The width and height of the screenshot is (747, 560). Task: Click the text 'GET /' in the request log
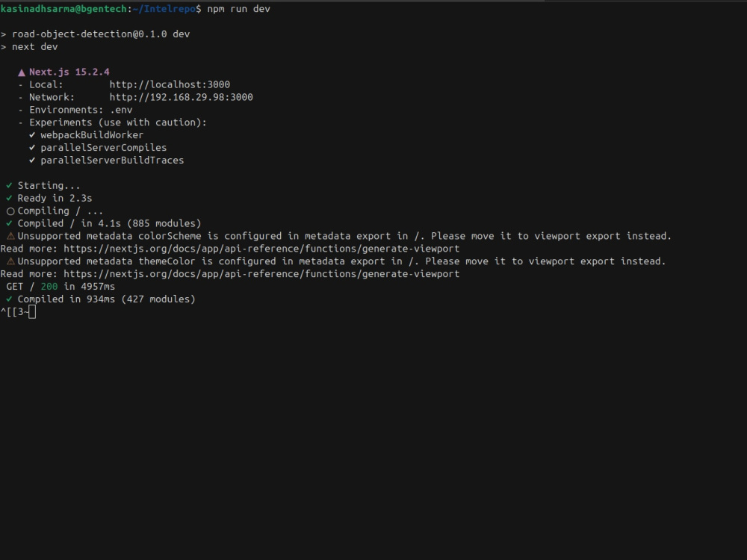[x=20, y=287]
